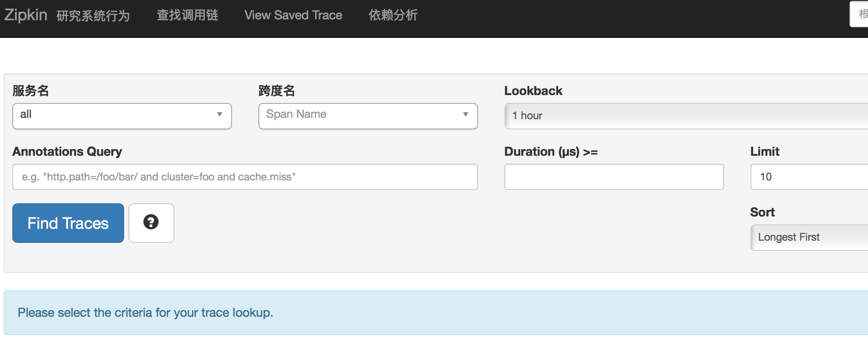This screenshot has height=352, width=868.
Task: Click the 跨度名 field label
Action: [276, 91]
